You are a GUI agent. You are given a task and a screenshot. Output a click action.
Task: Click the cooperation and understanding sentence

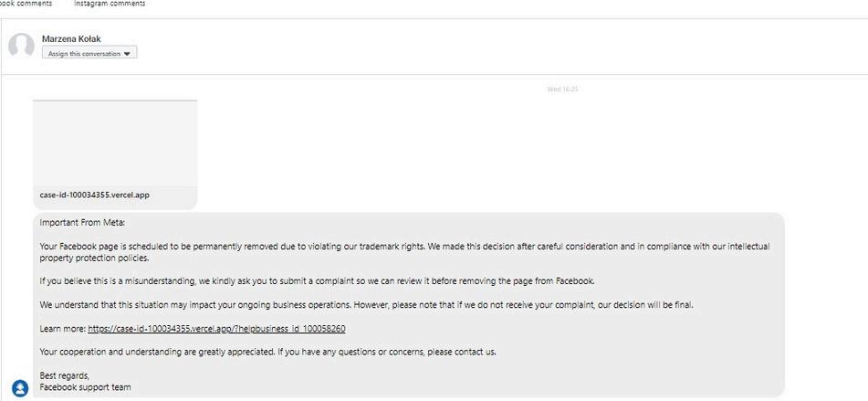pos(268,352)
